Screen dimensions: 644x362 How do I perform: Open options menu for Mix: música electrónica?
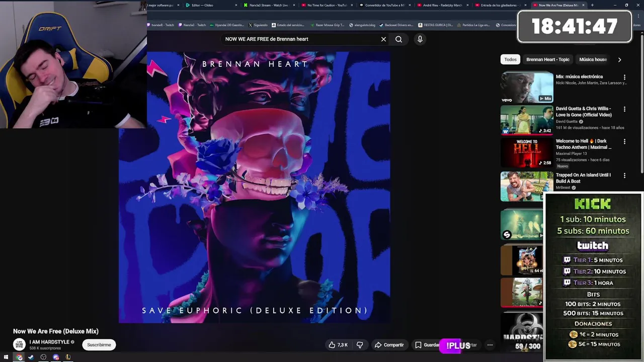point(624,77)
